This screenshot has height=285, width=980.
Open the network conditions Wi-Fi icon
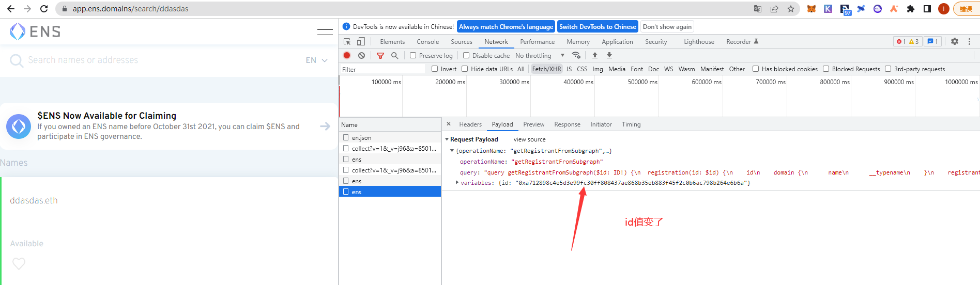[x=576, y=55]
